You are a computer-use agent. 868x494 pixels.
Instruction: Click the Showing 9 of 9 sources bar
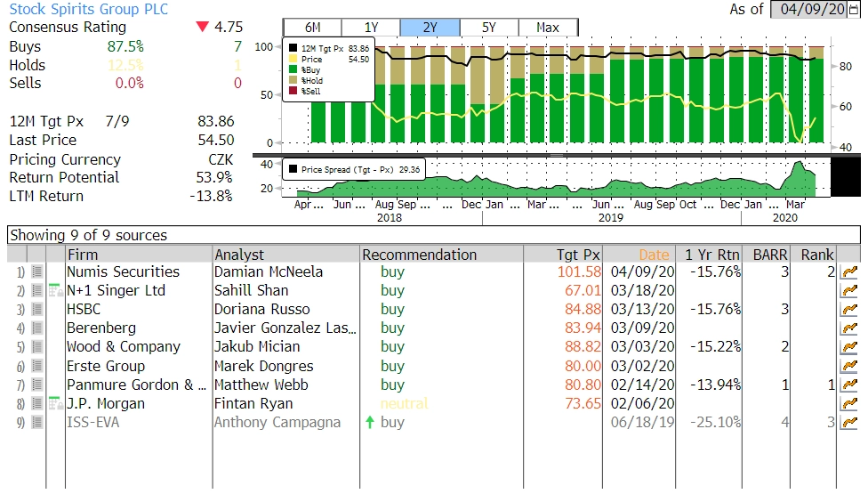tap(433, 235)
